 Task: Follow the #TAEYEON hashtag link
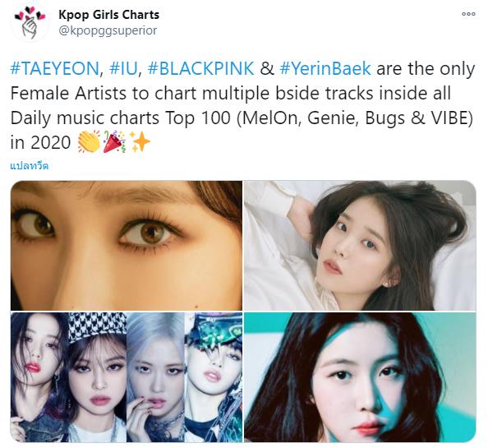click(x=54, y=68)
